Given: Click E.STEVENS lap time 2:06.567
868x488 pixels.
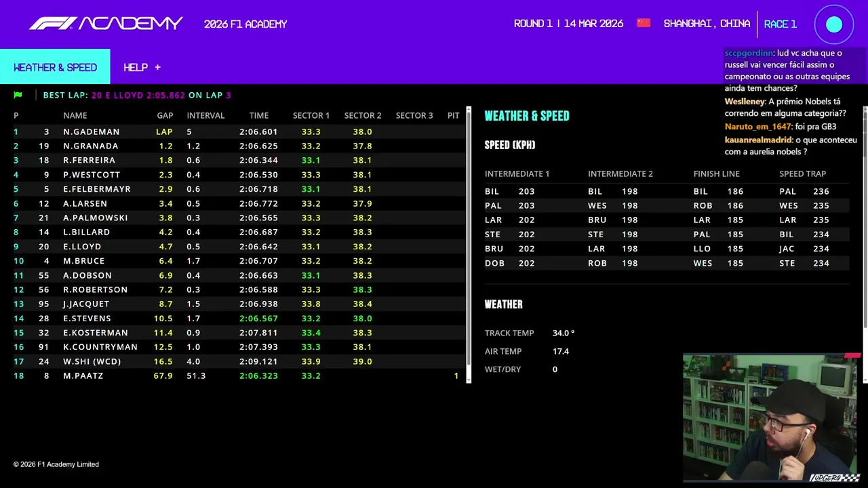Looking at the screenshot, I should [x=258, y=318].
